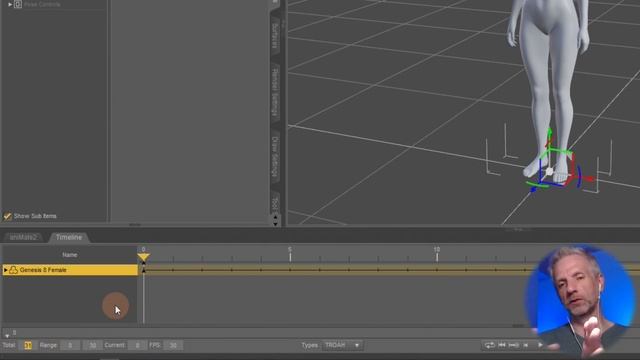Select the Genesis 8 Female timeline row
Screen dimensions: 640x360
pyautogui.click(x=70, y=270)
